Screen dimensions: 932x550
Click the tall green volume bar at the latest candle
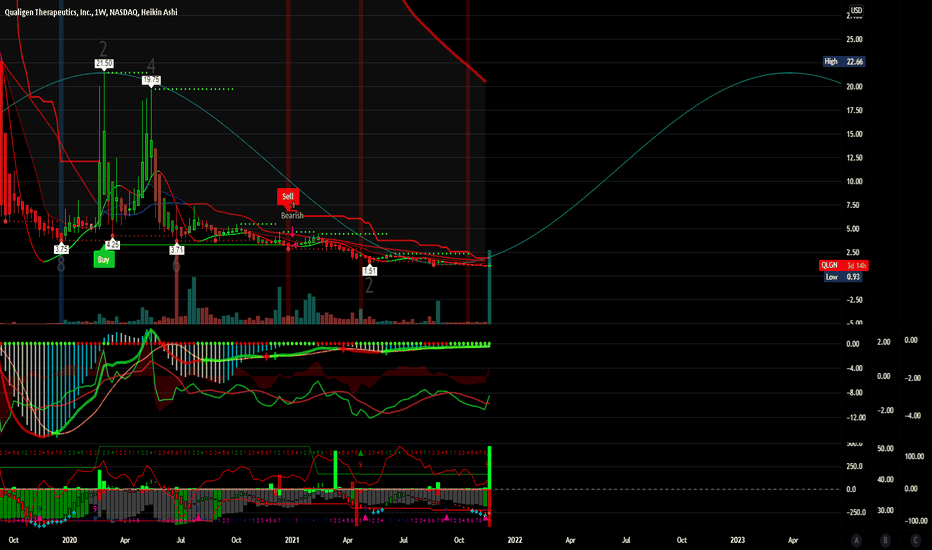490,287
